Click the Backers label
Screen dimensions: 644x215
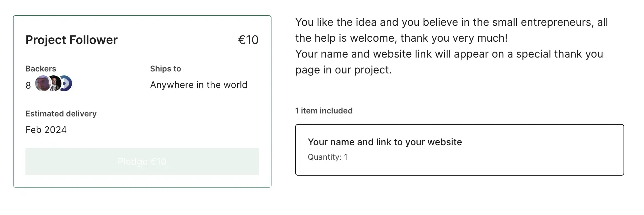pyautogui.click(x=41, y=69)
